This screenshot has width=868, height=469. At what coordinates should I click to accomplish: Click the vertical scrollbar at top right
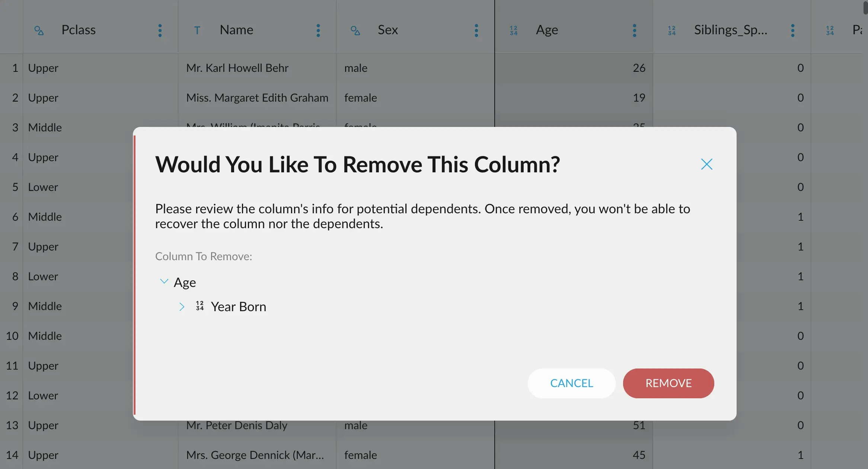pyautogui.click(x=865, y=7)
